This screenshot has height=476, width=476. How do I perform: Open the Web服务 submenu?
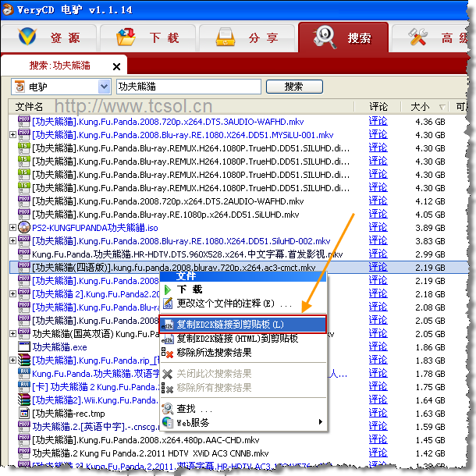(243, 423)
